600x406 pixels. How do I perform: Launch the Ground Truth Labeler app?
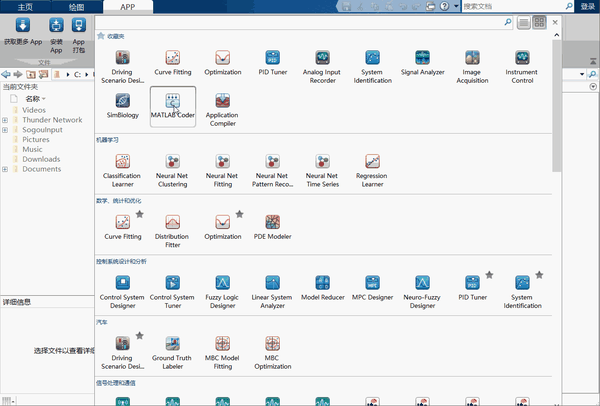172,353
